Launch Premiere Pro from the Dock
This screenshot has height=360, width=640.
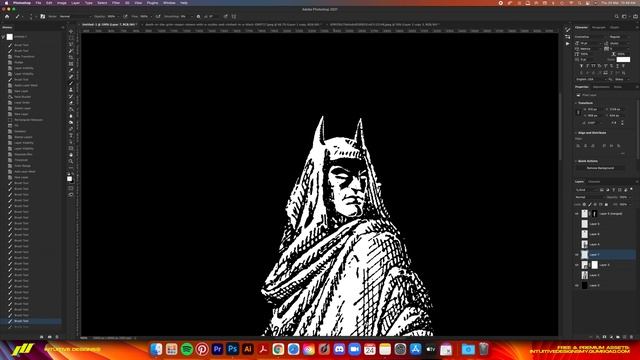[217, 349]
